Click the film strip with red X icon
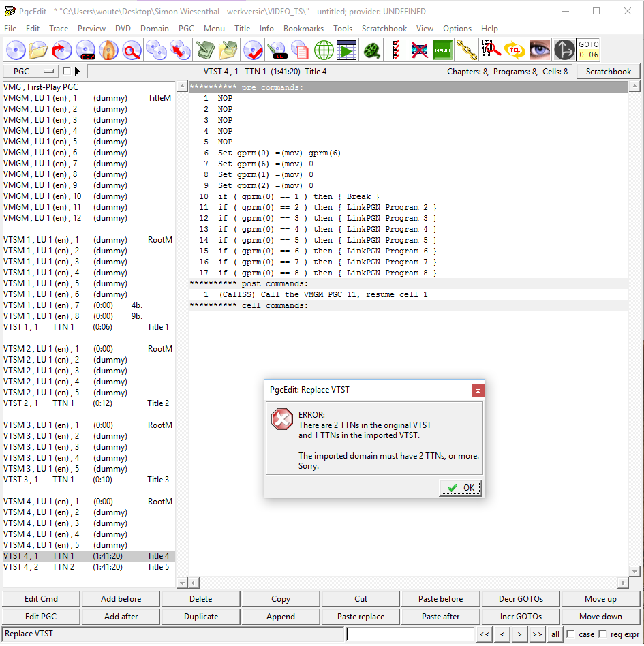Screen dimensions: 644x646 coord(419,50)
